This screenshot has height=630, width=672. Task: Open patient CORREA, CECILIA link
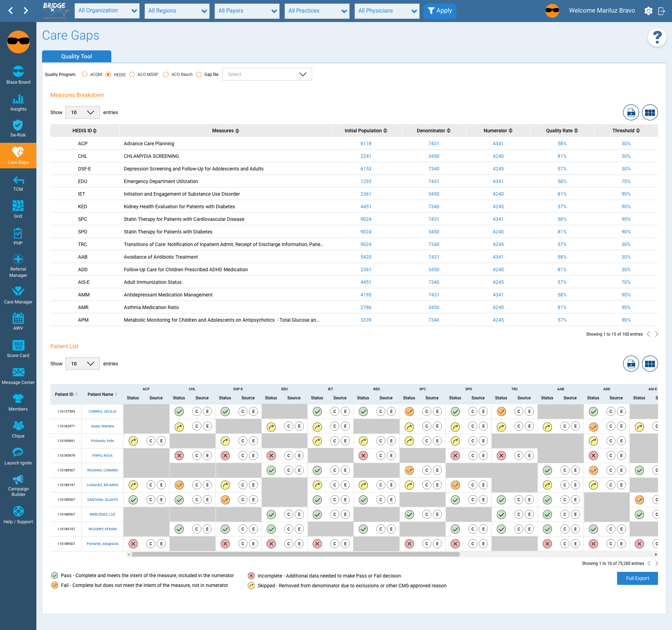(102, 412)
